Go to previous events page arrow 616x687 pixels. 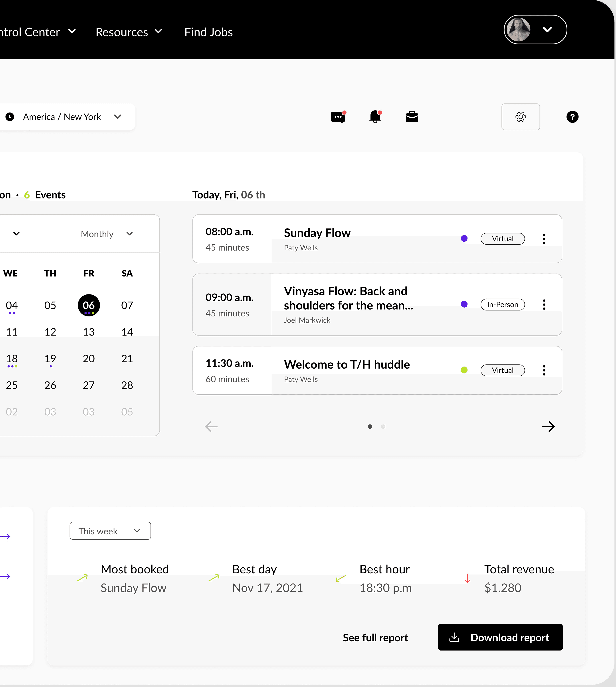point(211,426)
